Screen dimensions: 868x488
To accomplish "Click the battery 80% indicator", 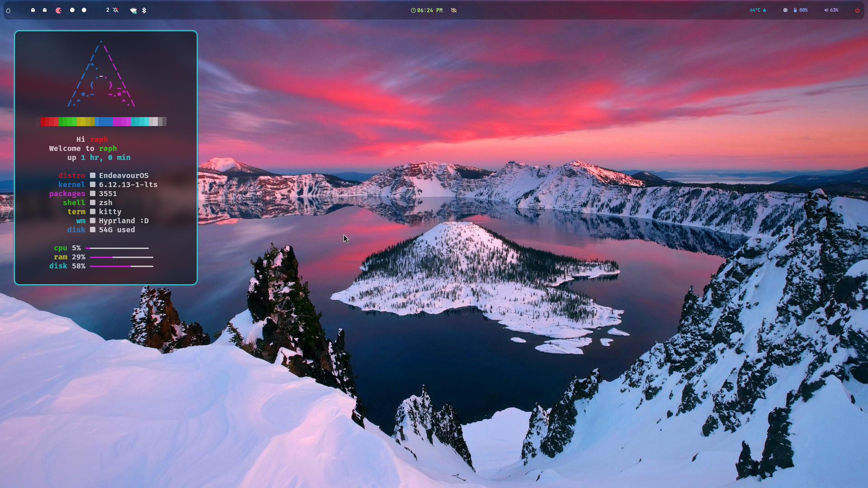I will coord(801,10).
